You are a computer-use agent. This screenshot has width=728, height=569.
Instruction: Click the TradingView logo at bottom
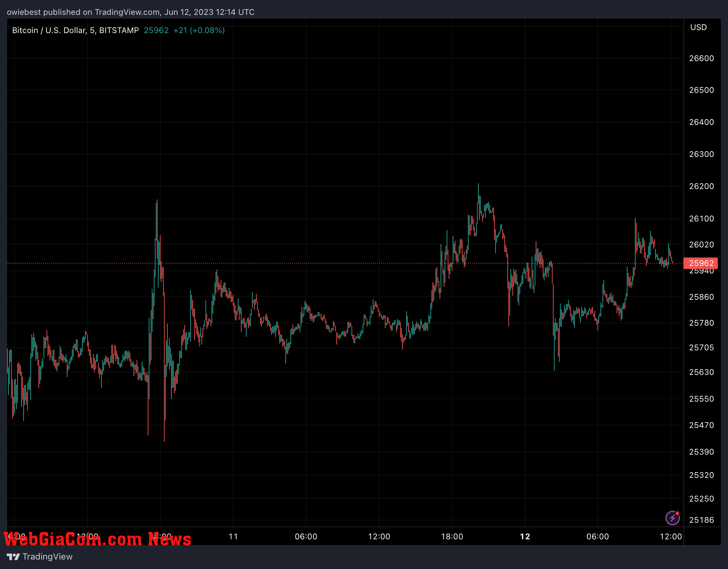[x=39, y=557]
